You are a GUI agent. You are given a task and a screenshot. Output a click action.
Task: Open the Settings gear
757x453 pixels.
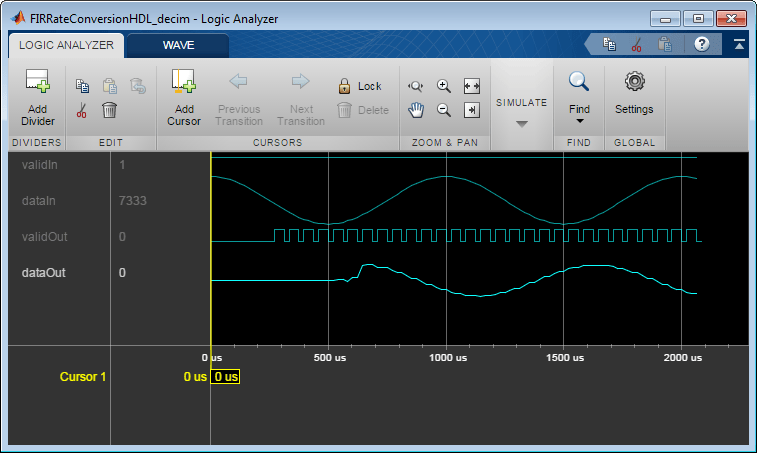coord(634,93)
